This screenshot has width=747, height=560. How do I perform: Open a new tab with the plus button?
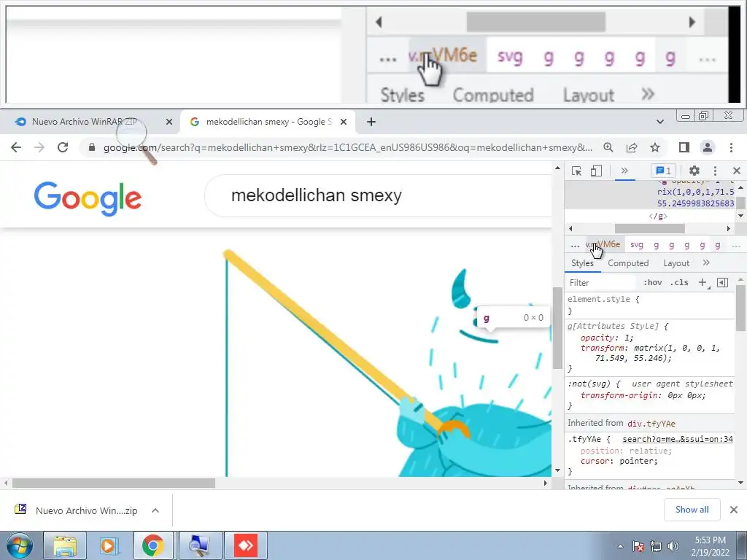click(371, 122)
